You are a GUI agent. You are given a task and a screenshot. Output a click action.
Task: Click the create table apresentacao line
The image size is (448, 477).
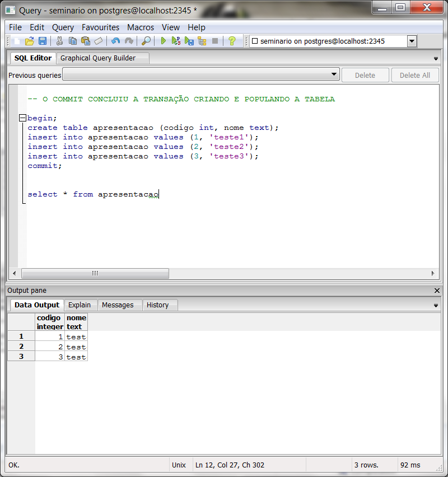click(153, 128)
